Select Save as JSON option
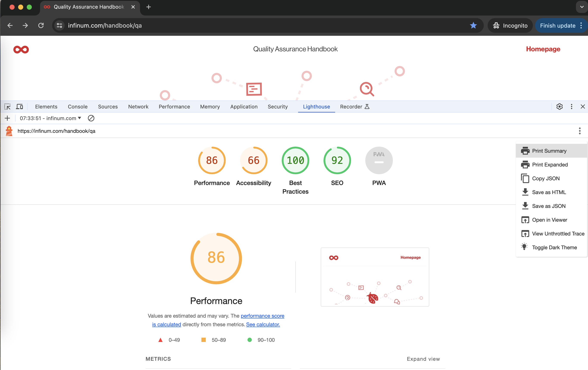 [x=551, y=206]
